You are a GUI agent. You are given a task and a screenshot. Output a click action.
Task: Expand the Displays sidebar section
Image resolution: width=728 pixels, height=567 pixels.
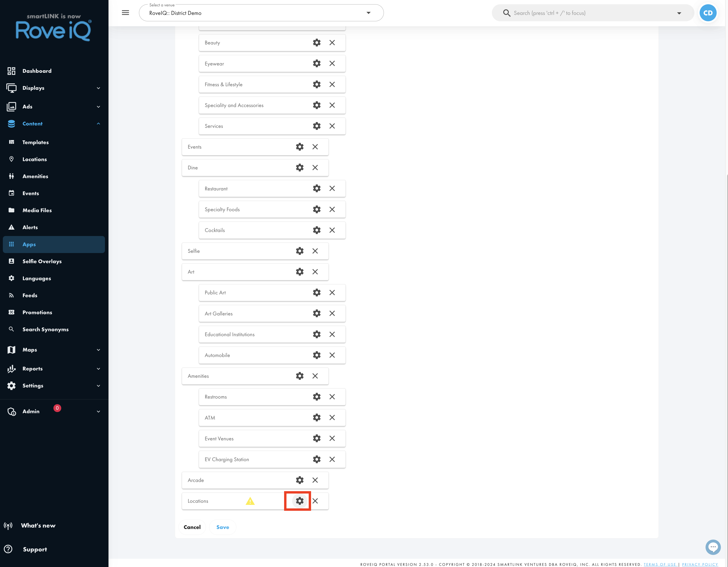pos(54,88)
